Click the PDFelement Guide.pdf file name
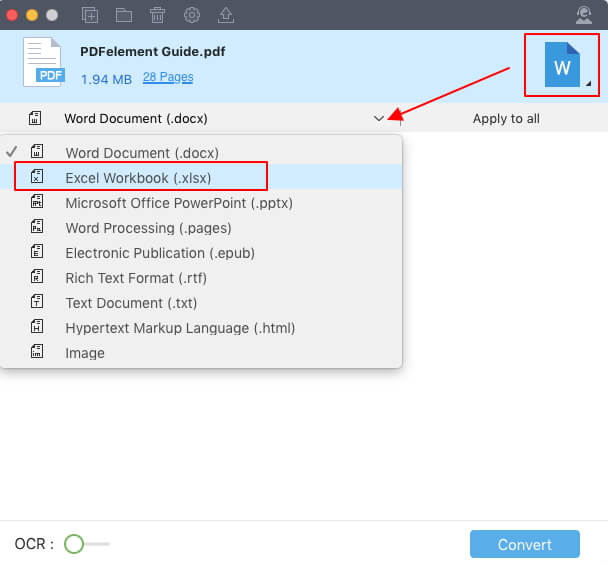 (153, 51)
